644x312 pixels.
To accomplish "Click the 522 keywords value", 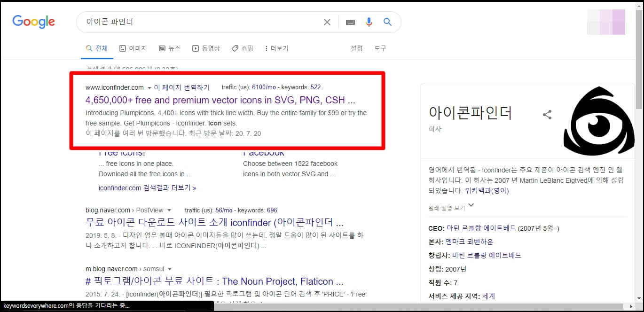I will pos(315,87).
